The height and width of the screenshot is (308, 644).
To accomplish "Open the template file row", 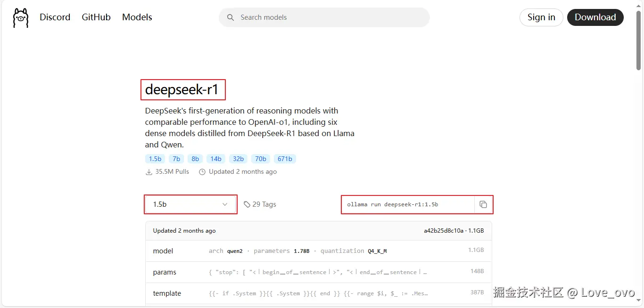I will point(318,293).
